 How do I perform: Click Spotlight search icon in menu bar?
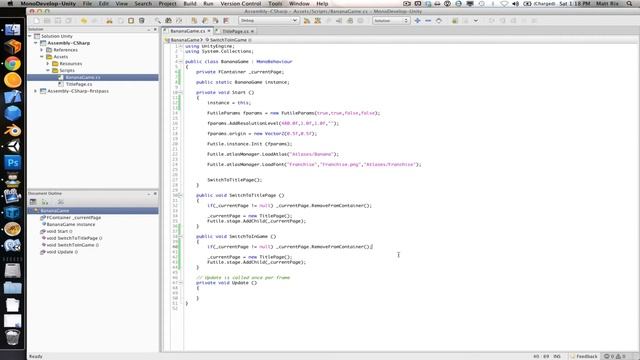click(629, 4)
